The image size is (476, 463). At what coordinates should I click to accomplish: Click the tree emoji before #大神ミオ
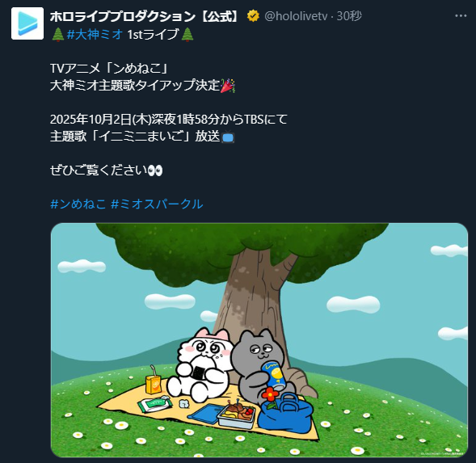57,34
